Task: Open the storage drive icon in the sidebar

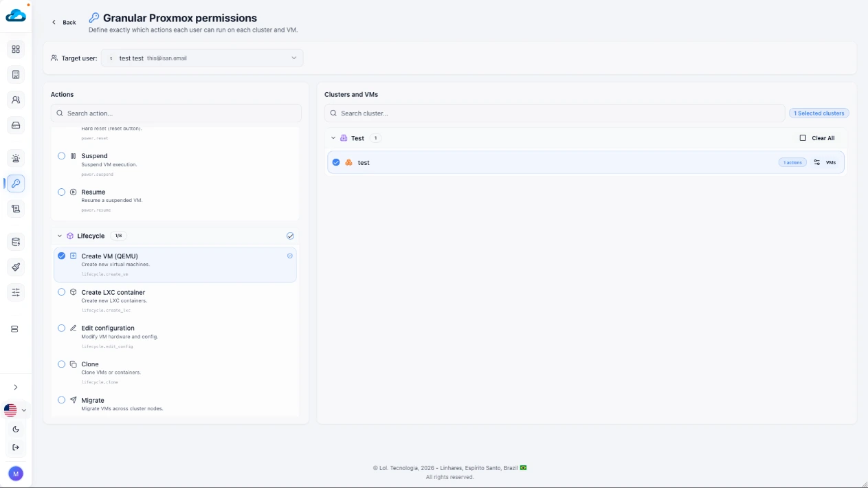Action: point(16,125)
